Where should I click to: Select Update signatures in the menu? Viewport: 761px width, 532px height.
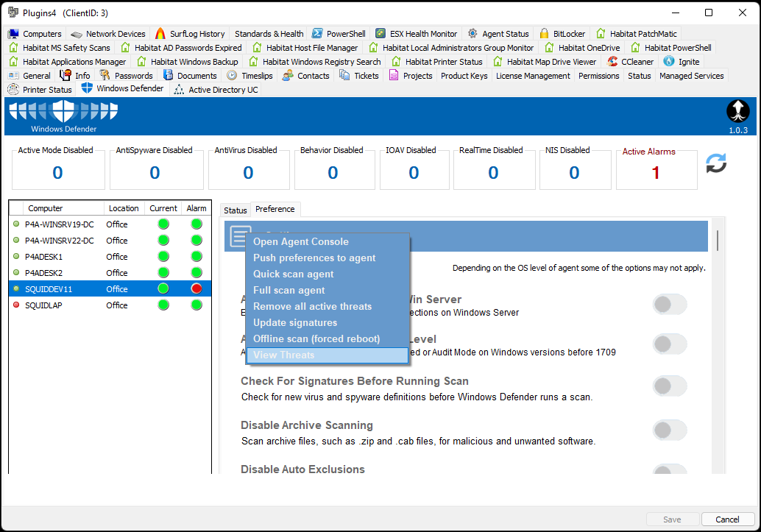295,323
